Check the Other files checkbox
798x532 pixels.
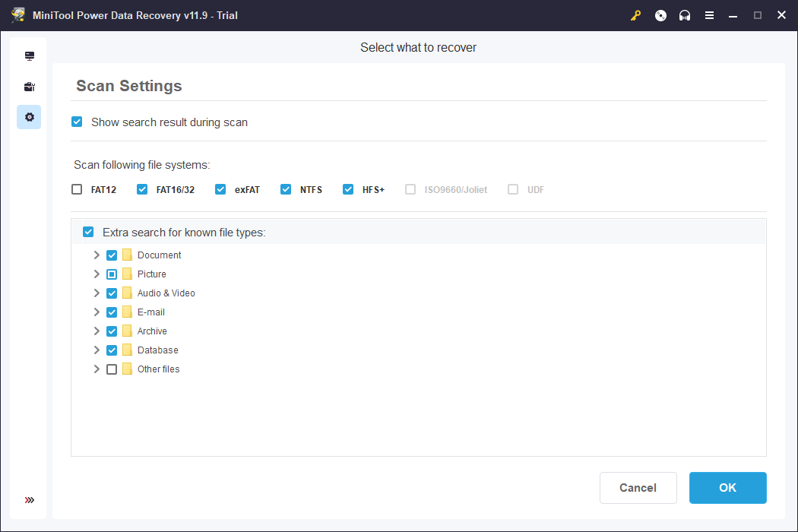coord(112,369)
